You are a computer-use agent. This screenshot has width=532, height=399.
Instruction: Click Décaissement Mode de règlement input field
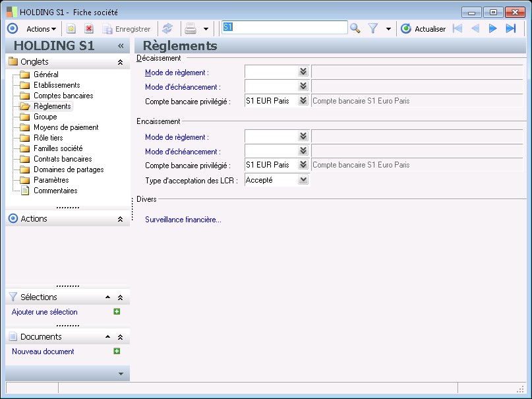click(272, 72)
